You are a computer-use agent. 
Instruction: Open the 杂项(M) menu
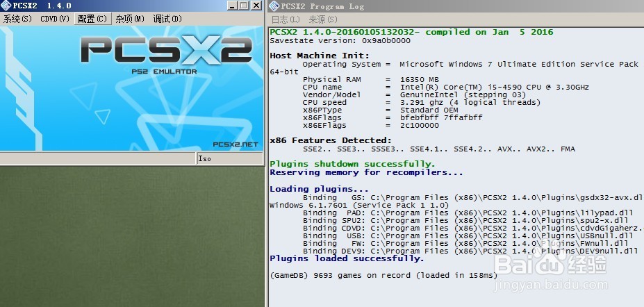pyautogui.click(x=130, y=19)
